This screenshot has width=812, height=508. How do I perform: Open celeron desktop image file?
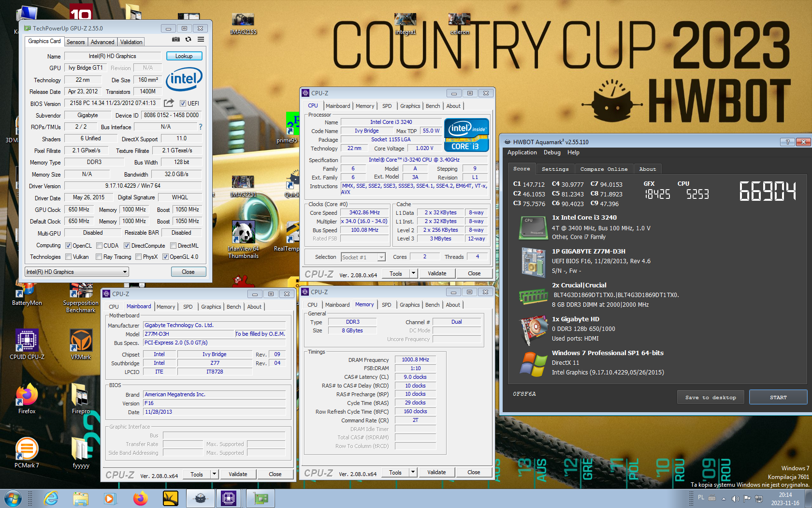click(x=460, y=24)
